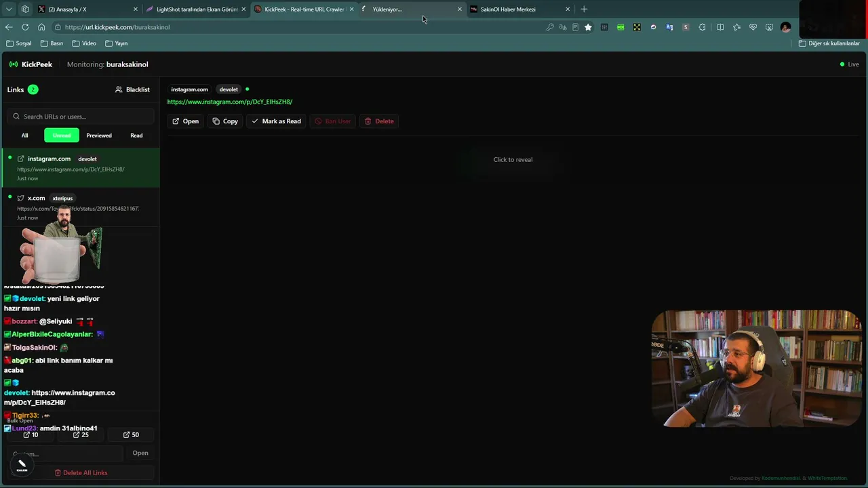Select the Read links filter

click(x=136, y=136)
